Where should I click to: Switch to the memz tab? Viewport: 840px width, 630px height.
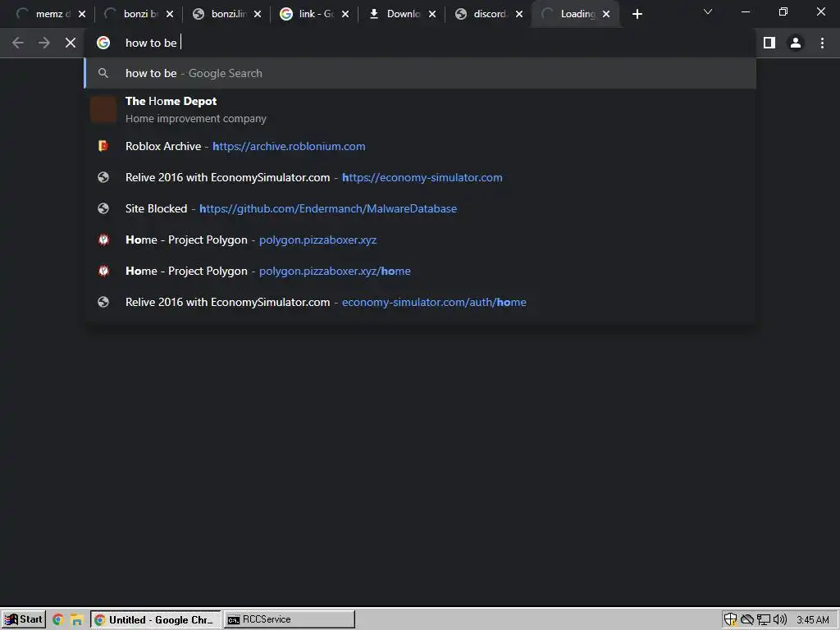click(46, 14)
